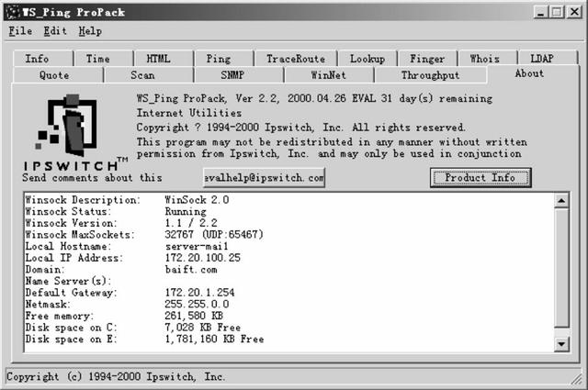Click the 'Local Hostname:' label
This screenshot has height=390, width=588.
click(68, 247)
